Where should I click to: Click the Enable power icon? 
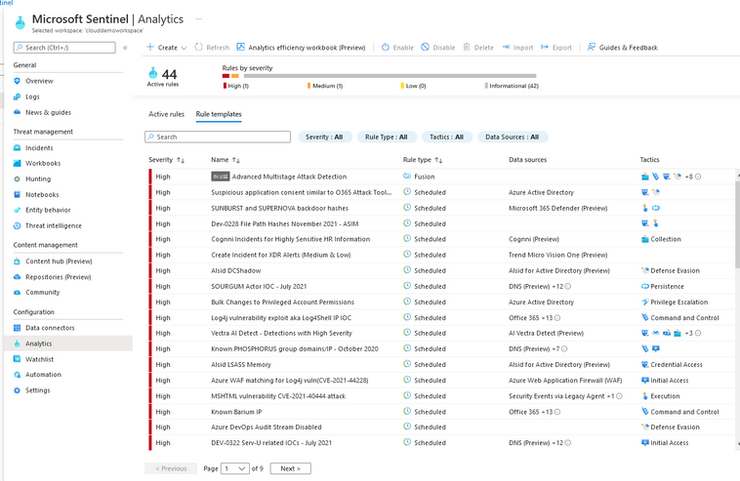pyautogui.click(x=385, y=47)
